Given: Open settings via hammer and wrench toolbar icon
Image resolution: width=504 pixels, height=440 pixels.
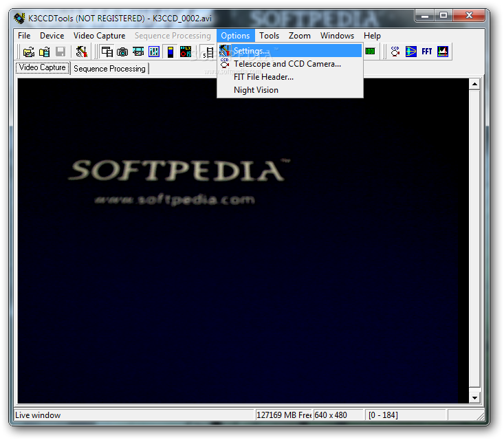Looking at the screenshot, I should pyautogui.click(x=82, y=52).
